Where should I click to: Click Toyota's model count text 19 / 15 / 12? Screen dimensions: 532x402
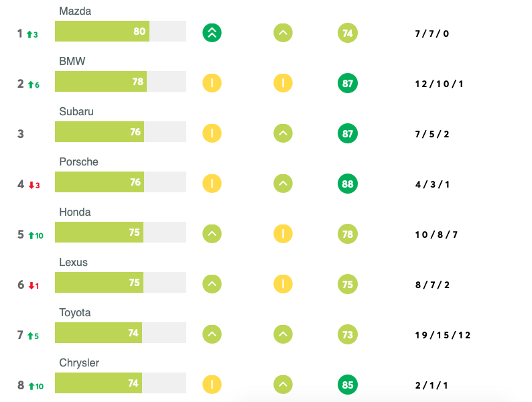point(443,335)
